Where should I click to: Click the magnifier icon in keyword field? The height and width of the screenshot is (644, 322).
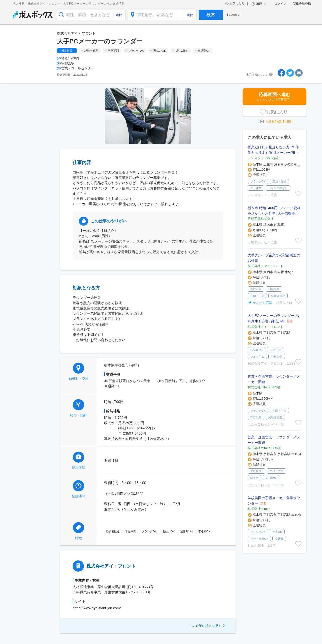pyautogui.click(x=61, y=15)
